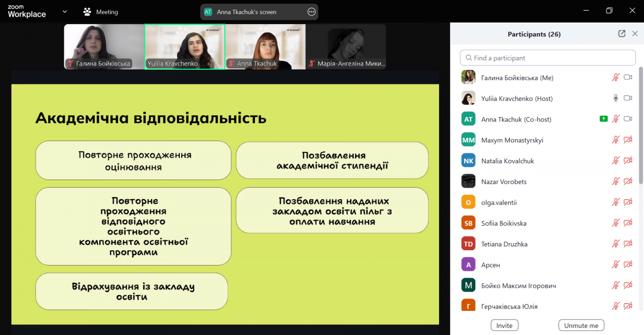
Task: Click the Find a participant search field
Action: 547,58
